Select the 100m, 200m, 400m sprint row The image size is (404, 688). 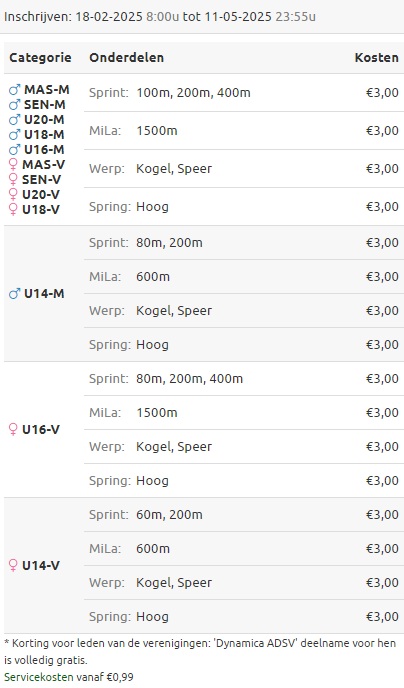point(244,93)
